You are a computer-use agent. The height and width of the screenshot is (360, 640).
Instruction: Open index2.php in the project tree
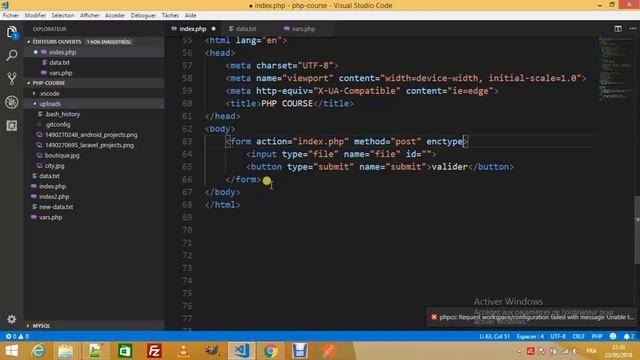click(54, 196)
